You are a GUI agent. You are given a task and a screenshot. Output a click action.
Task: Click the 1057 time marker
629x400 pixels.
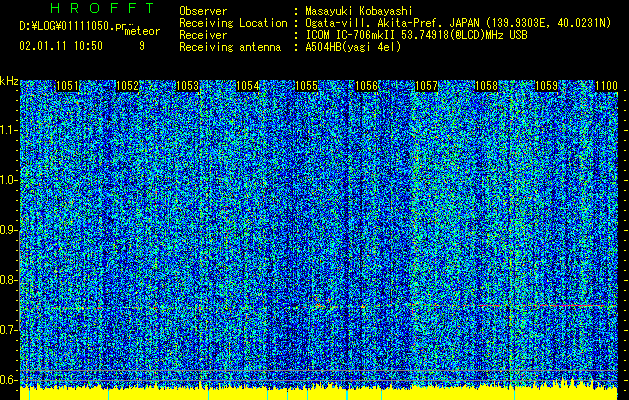[426, 86]
